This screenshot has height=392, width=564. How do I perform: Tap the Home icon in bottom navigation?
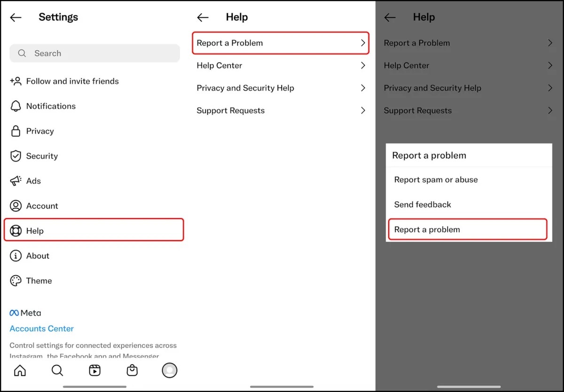click(20, 370)
